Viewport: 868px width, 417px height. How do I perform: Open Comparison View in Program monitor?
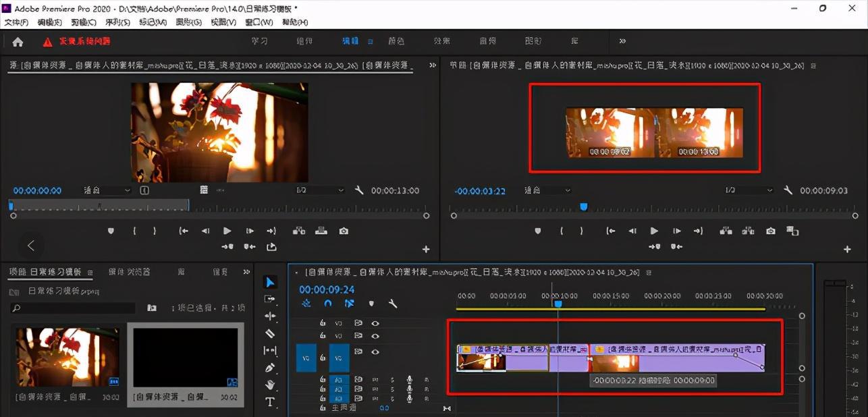[x=793, y=231]
